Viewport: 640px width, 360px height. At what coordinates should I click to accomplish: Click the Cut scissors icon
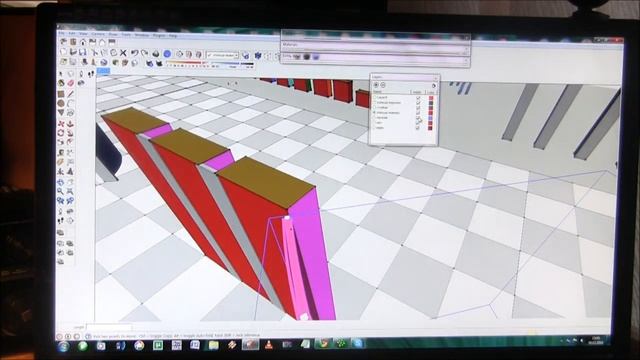(x=94, y=53)
